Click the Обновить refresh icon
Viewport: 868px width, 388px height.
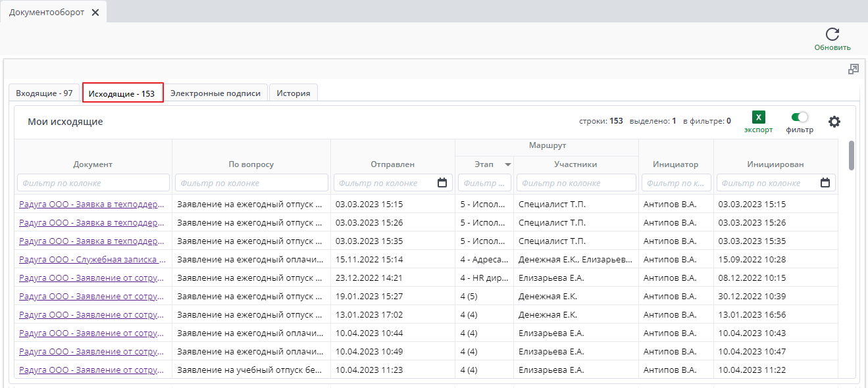tap(832, 35)
